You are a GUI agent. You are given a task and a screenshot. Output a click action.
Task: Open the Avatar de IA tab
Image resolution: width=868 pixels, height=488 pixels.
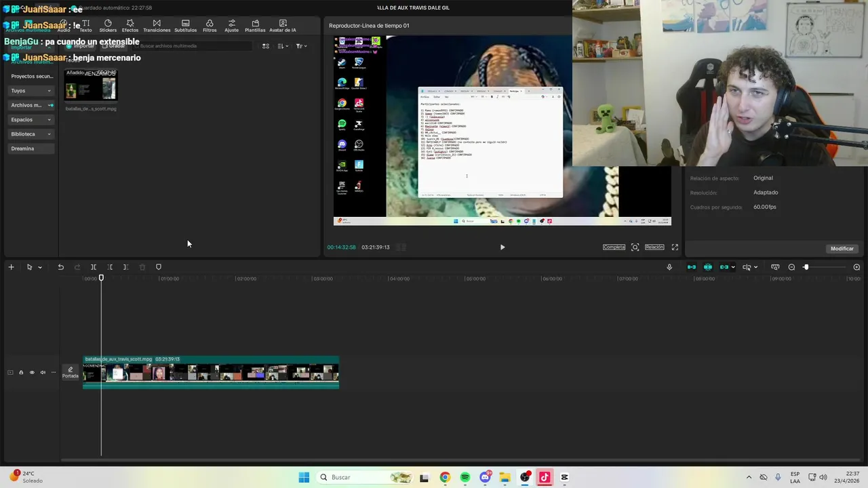pos(283,26)
